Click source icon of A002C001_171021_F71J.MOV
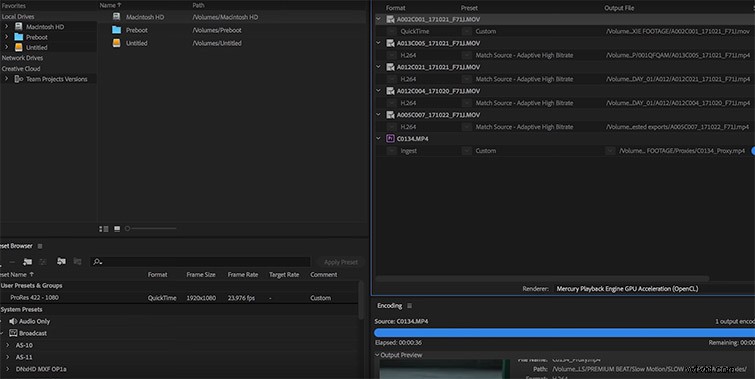755x379 pixels. (x=391, y=19)
